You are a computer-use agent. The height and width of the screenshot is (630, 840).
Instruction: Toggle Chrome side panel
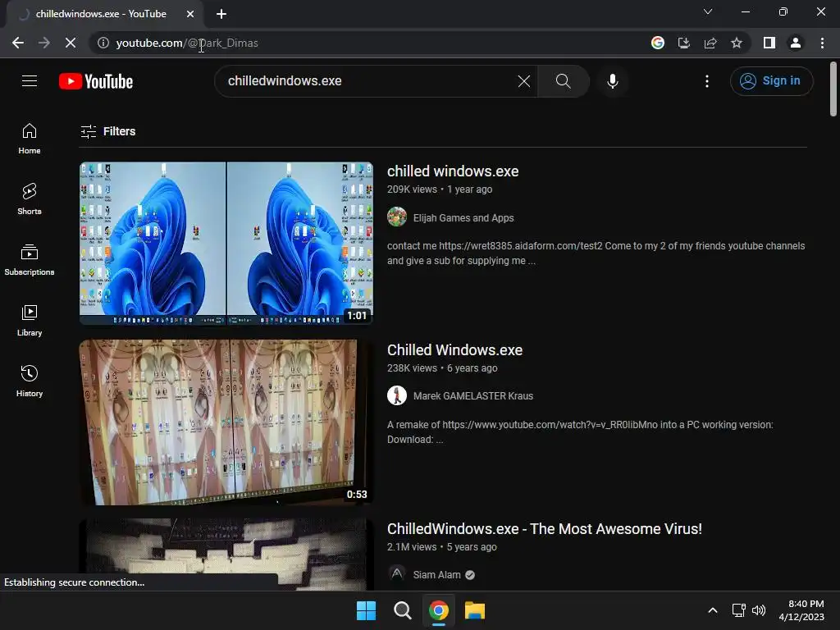[x=769, y=43]
